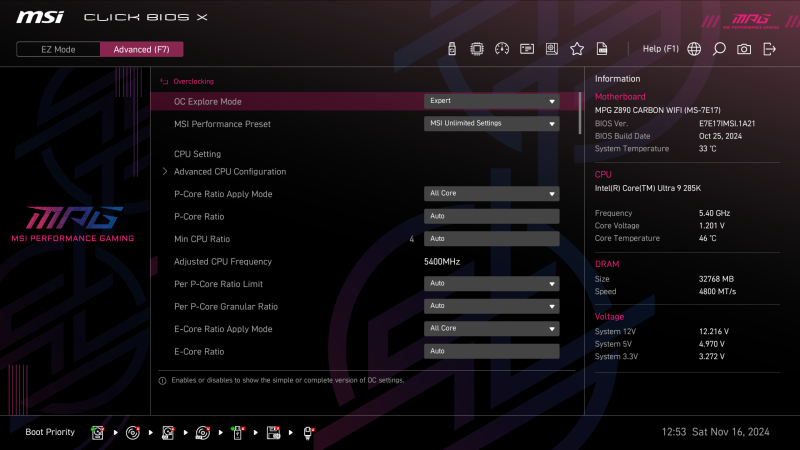
Task: Select the Advanced (F7) mode tab
Action: point(141,49)
